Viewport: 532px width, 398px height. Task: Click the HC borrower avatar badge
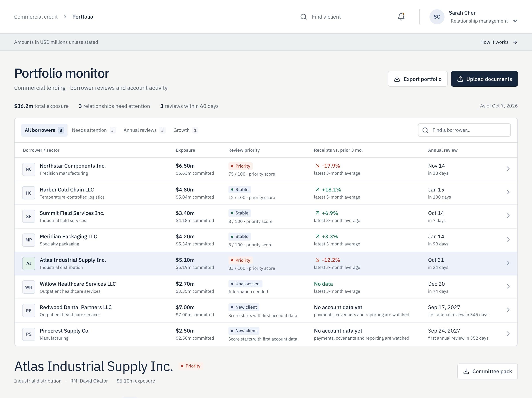pyautogui.click(x=29, y=193)
